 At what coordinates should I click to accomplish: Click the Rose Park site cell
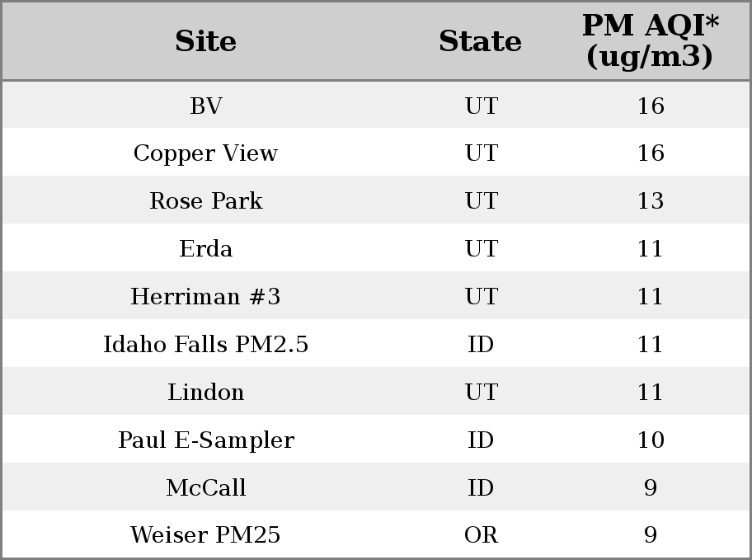click(206, 200)
